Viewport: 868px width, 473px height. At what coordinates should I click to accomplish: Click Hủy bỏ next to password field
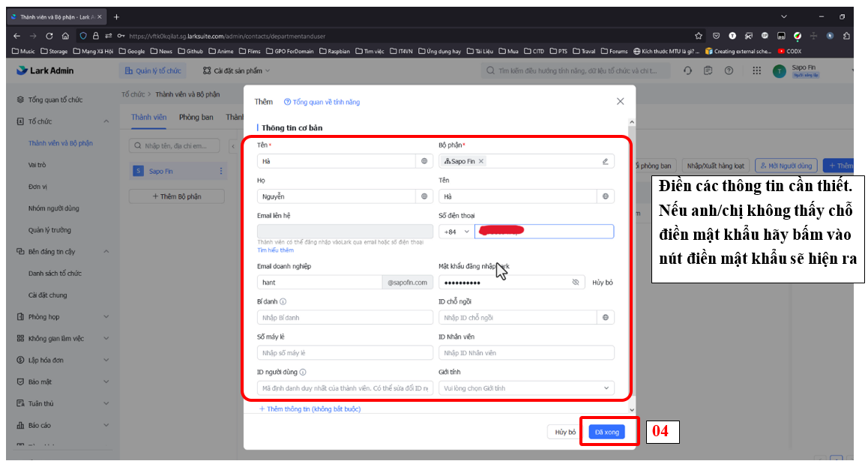point(603,283)
